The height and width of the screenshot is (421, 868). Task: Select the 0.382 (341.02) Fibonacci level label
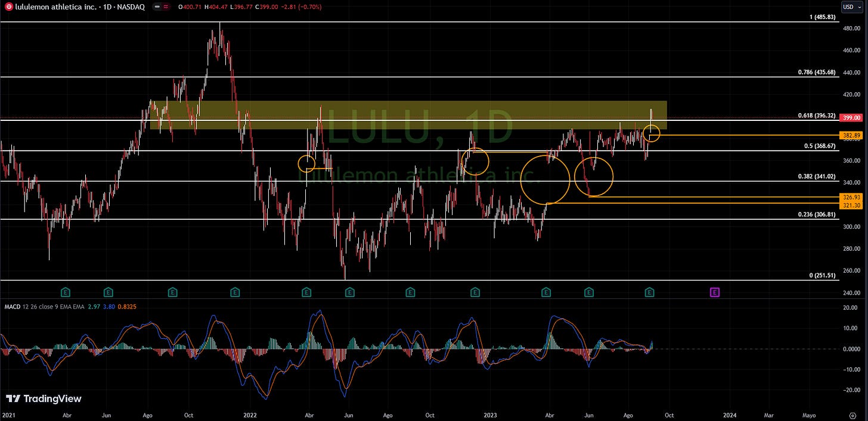(x=816, y=177)
